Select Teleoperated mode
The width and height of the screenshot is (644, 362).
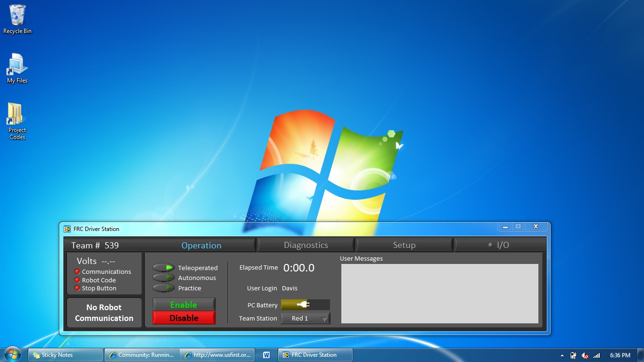pyautogui.click(x=164, y=268)
